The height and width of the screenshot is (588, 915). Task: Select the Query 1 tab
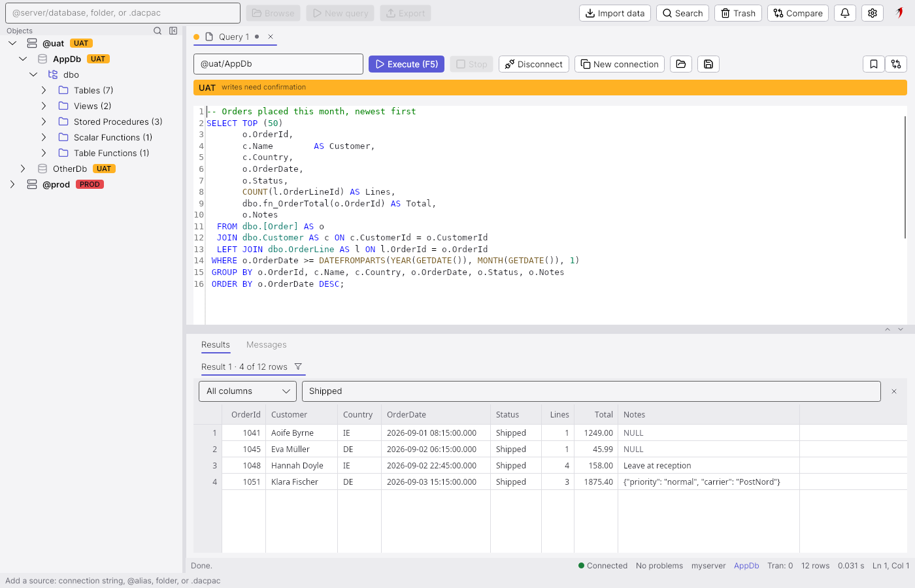233,37
